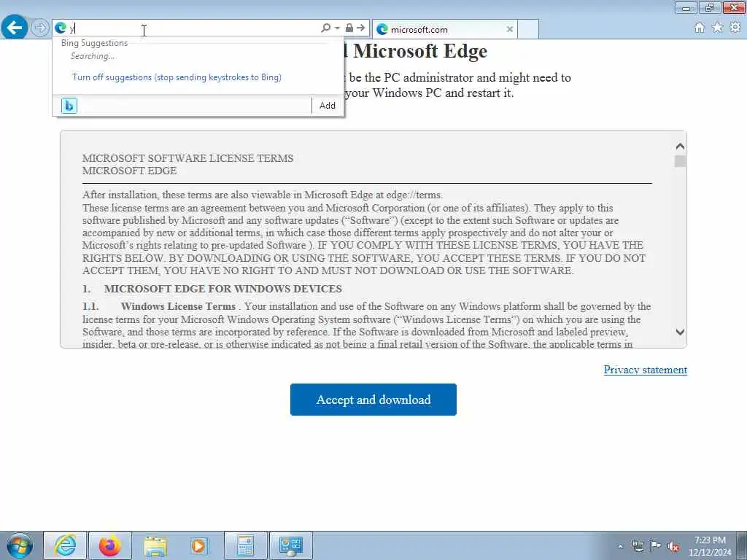Click the network tray icon
The image size is (747, 560).
(638, 546)
